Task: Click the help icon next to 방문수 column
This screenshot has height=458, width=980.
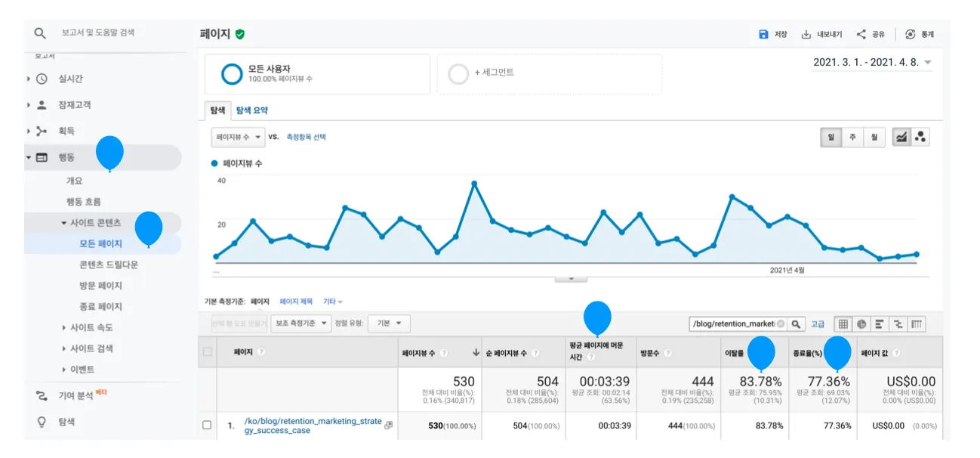Action: [667, 353]
